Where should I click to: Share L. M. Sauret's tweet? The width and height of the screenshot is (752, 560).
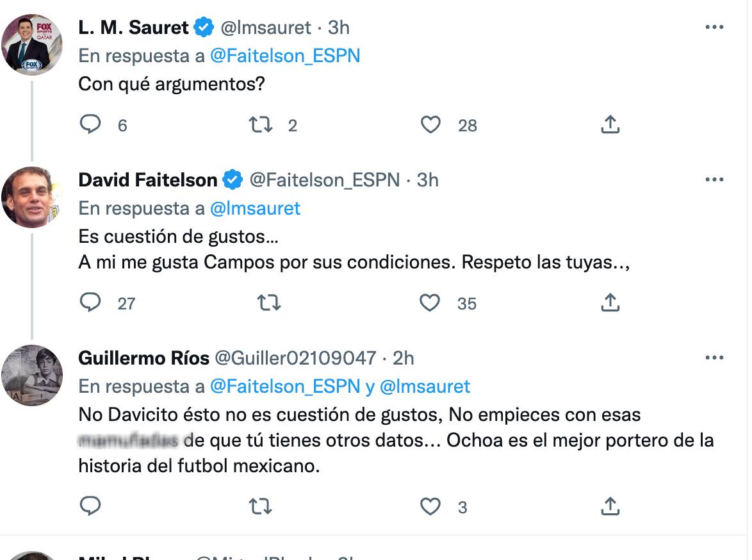[x=610, y=124]
